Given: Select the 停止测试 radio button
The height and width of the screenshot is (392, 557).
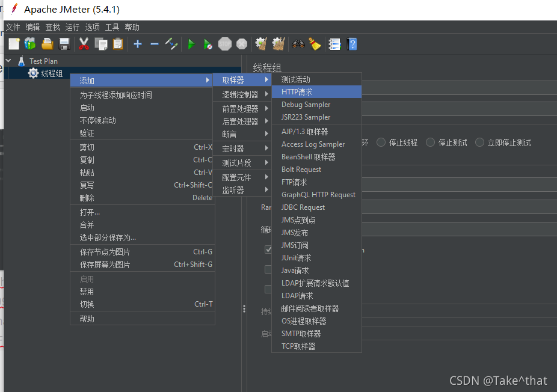Looking at the screenshot, I should coord(430,142).
